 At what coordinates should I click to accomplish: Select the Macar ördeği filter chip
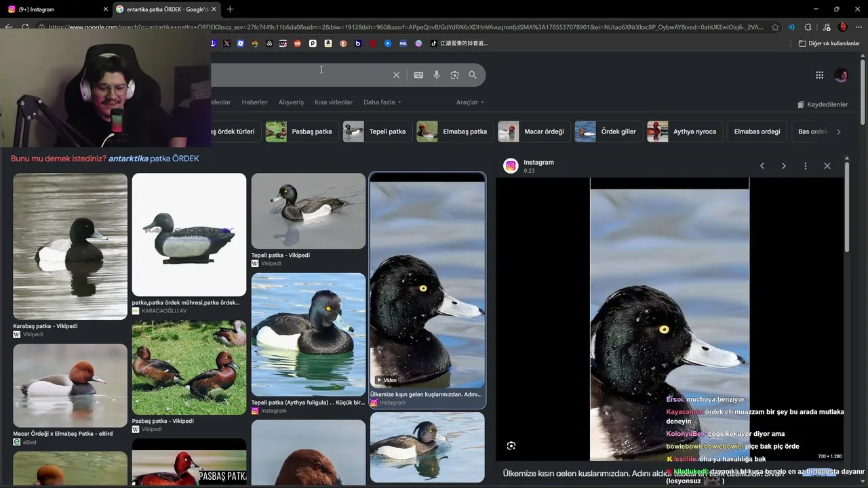[534, 131]
